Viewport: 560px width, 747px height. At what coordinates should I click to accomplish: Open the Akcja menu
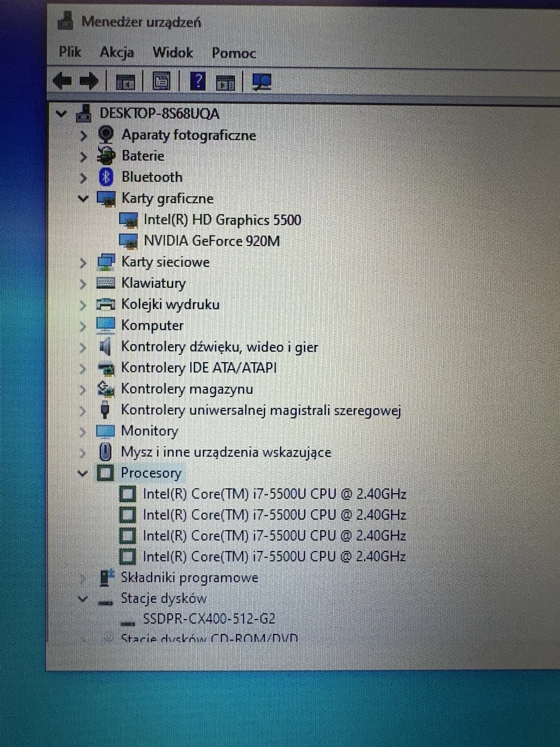coord(117,52)
